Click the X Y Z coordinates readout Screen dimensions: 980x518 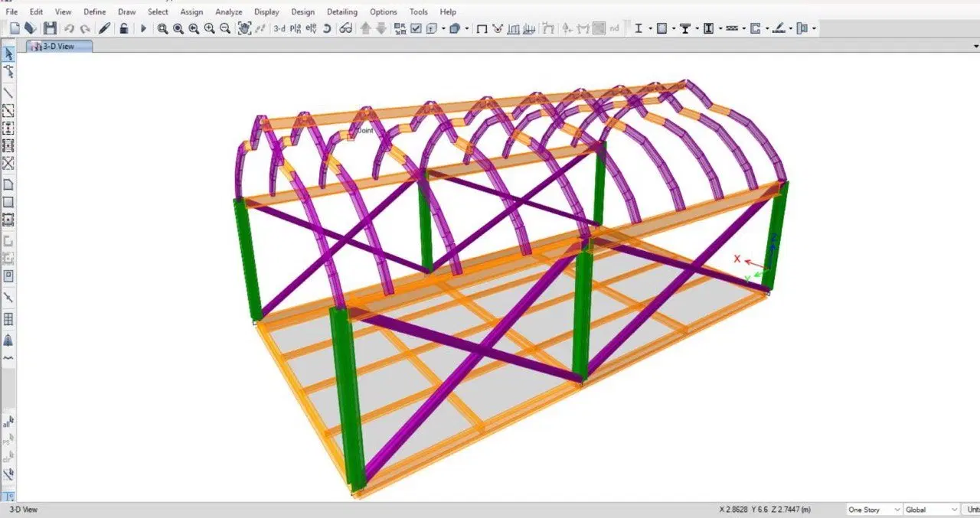click(765, 510)
